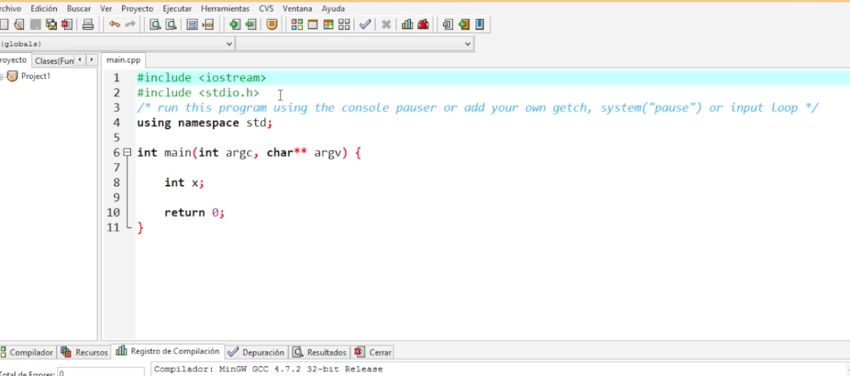850x376 pixels.
Task: Open the Registro de Compilación tab
Action: click(x=168, y=351)
